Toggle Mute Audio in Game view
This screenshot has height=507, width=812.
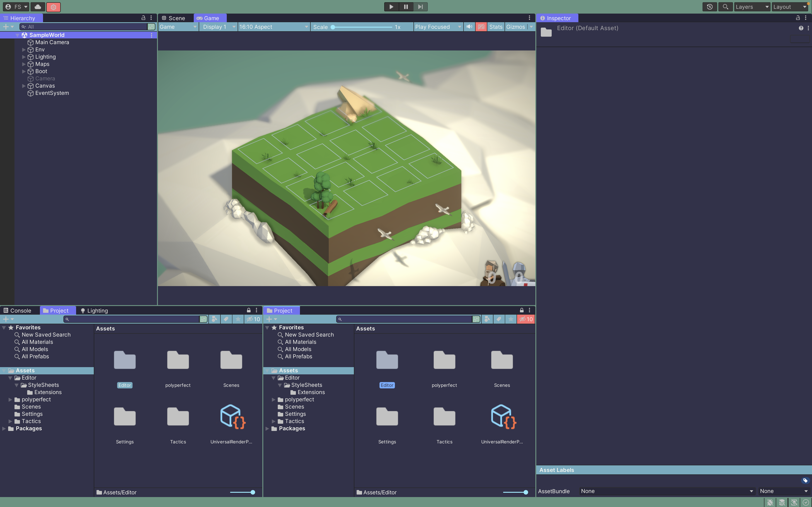tap(469, 27)
